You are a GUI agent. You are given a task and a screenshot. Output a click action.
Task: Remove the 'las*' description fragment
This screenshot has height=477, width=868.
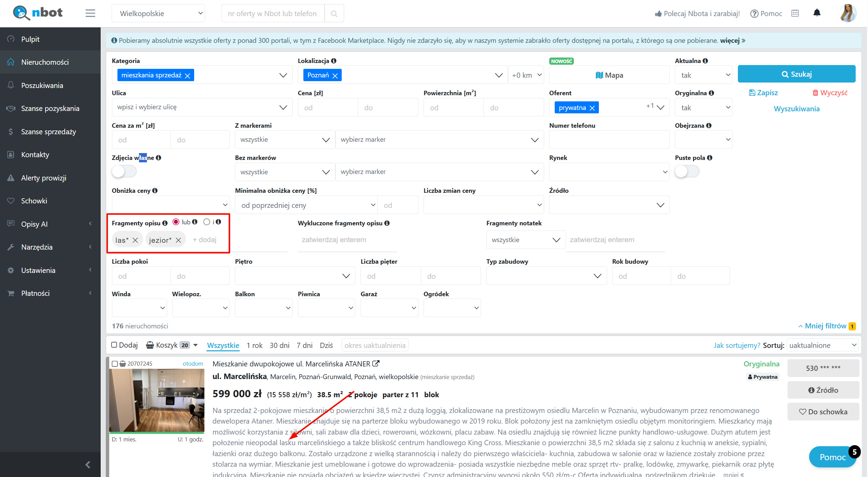coord(135,240)
